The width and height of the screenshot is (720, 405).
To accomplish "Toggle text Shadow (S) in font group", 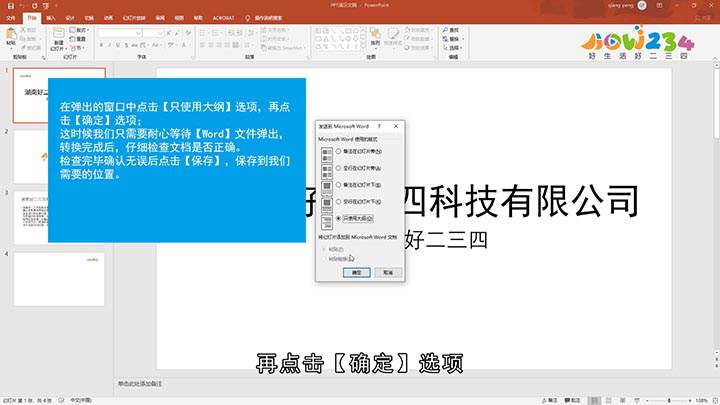I will click(126, 45).
